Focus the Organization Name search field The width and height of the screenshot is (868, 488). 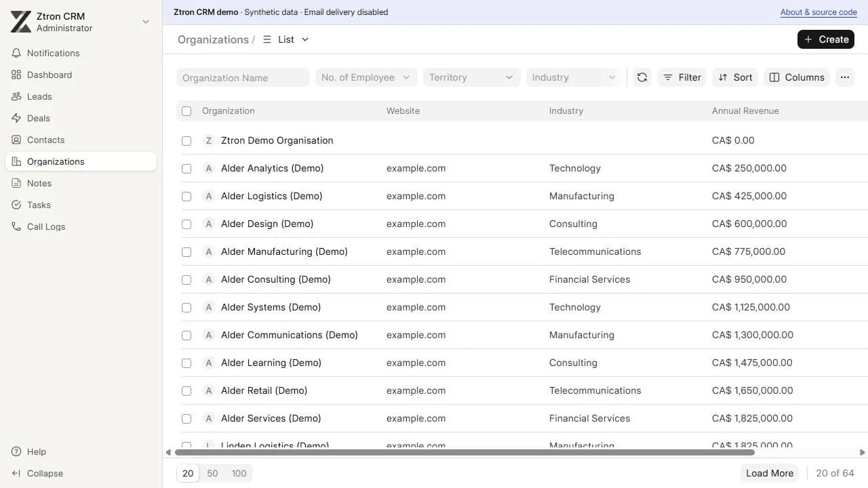[243, 77]
